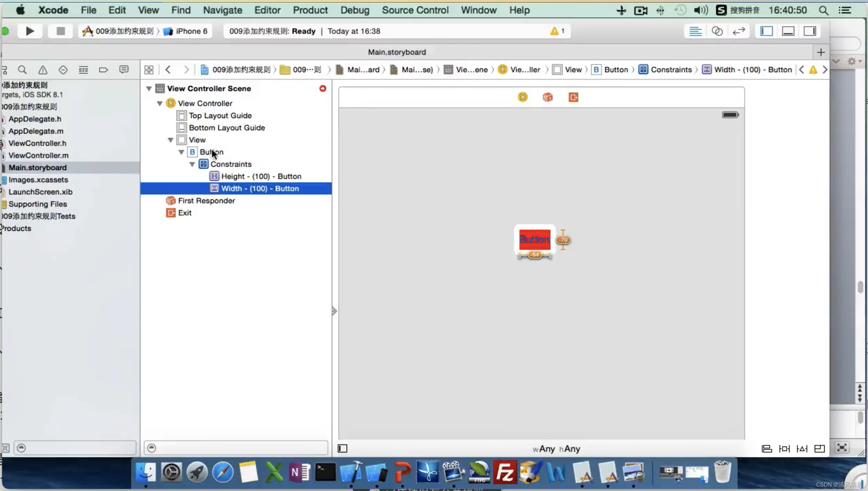Toggle checkbox next to View node

pyautogui.click(x=182, y=139)
